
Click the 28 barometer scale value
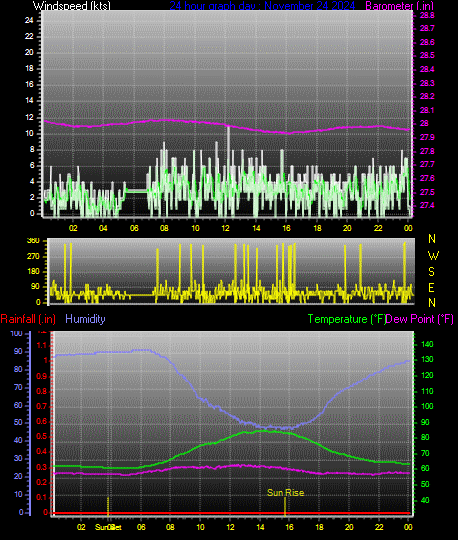[x=424, y=123]
